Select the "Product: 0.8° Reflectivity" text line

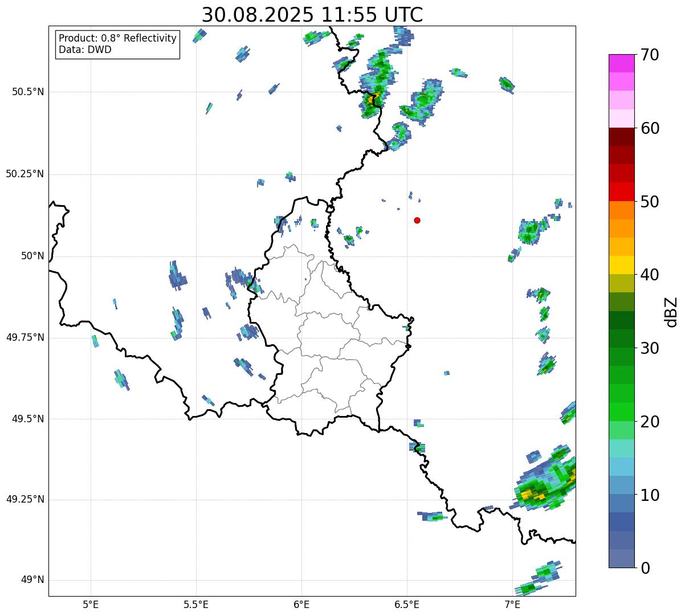(x=118, y=38)
